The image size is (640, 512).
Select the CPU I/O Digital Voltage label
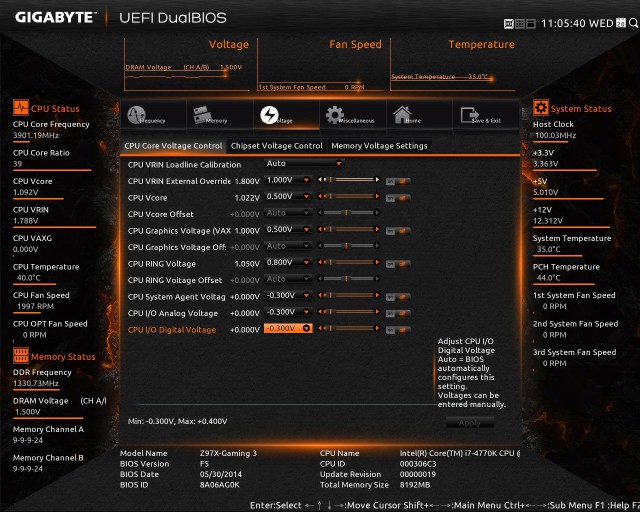(x=172, y=330)
